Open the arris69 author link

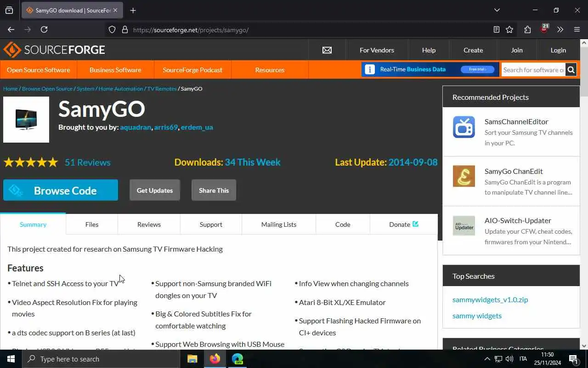tap(166, 127)
